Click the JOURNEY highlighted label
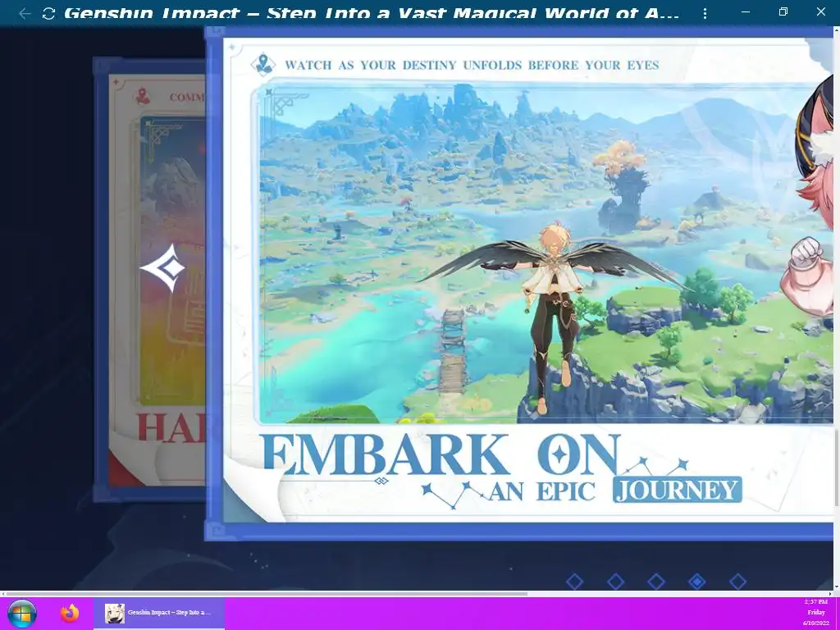Image resolution: width=840 pixels, height=630 pixels. pos(678,490)
